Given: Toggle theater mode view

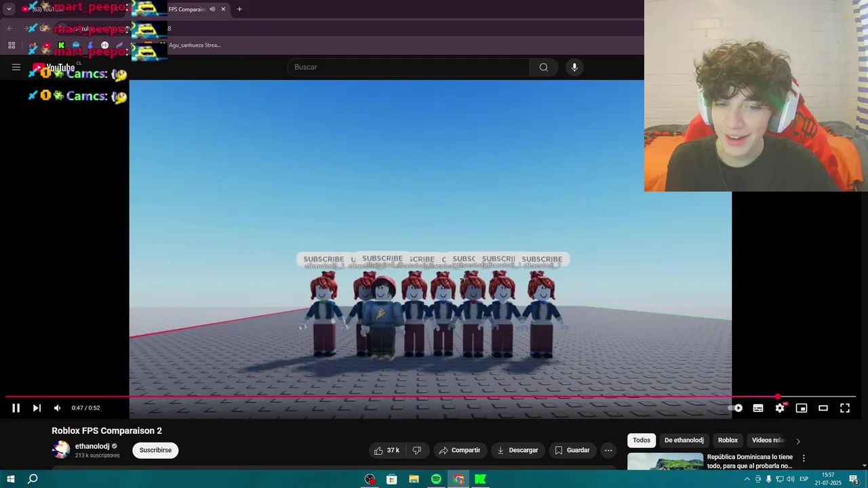Looking at the screenshot, I should [823, 408].
